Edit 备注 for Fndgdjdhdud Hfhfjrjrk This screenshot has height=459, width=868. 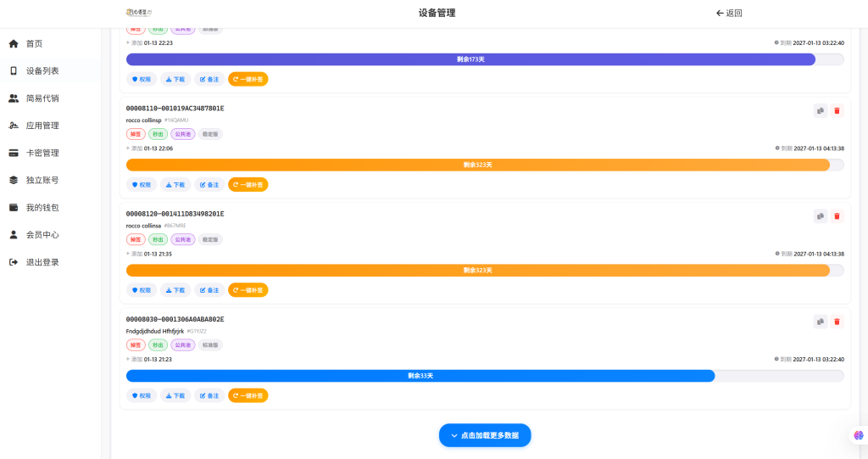209,396
